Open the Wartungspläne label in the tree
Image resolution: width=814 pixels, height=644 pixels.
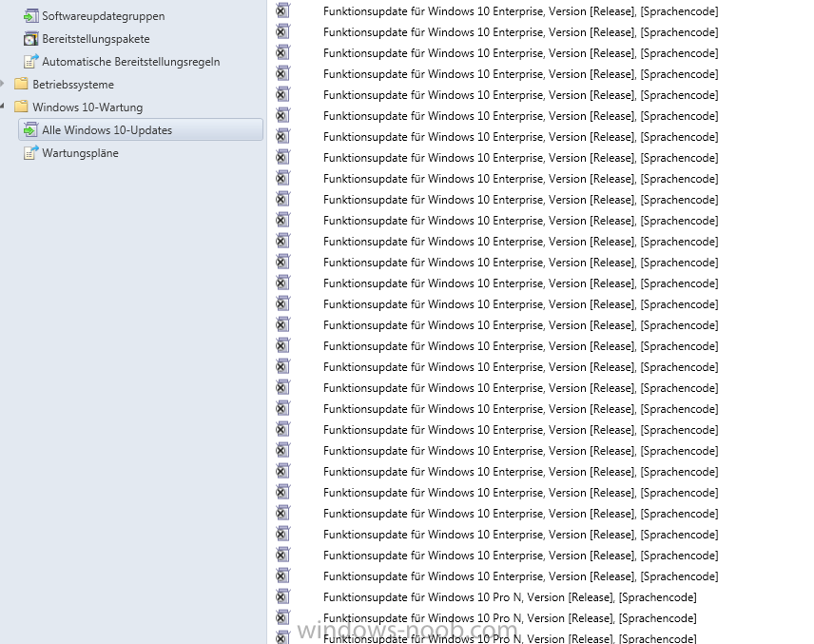tap(81, 153)
